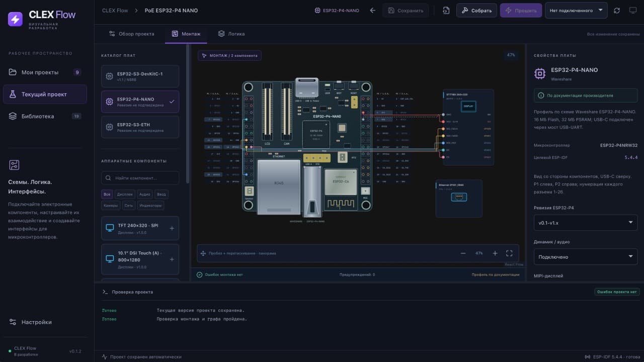Select the ESP32-S3-DevKitC-1 board card
Screen dimensions: 644x362
(140, 76)
